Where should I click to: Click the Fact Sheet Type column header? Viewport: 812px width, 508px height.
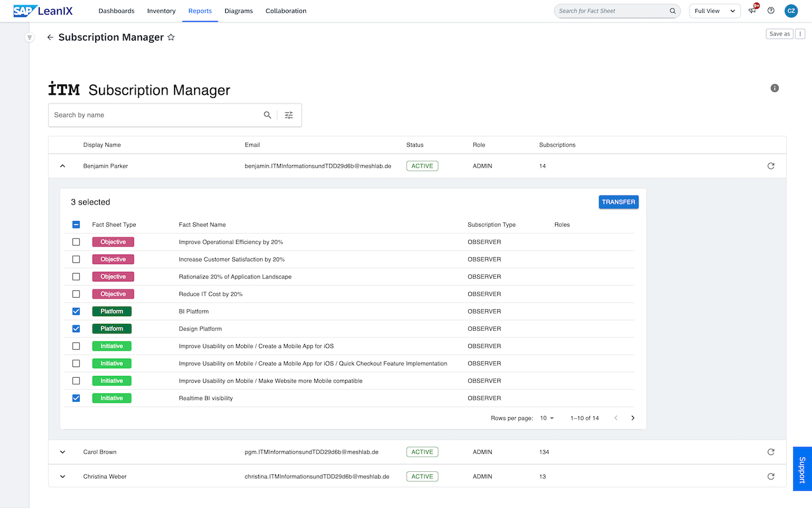114,225
